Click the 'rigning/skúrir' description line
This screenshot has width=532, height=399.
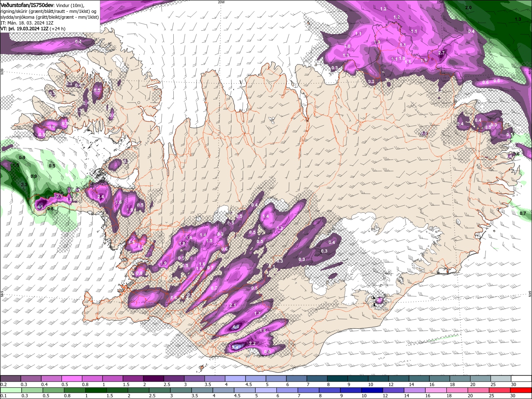click(x=49, y=11)
